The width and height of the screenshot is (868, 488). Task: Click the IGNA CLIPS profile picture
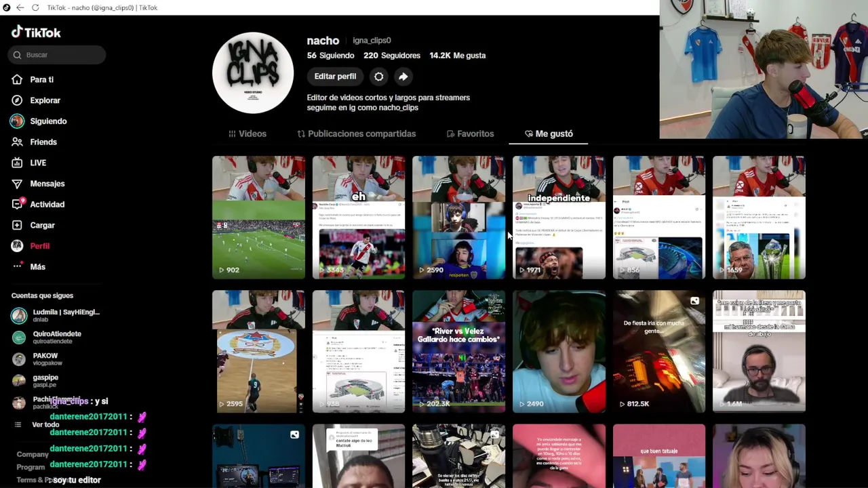[253, 73]
